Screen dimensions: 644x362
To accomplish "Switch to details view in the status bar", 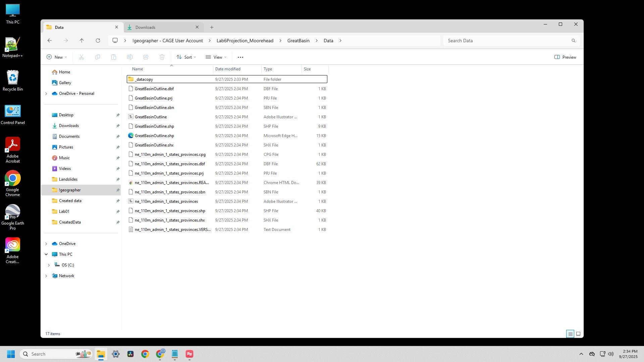I will pos(570,334).
